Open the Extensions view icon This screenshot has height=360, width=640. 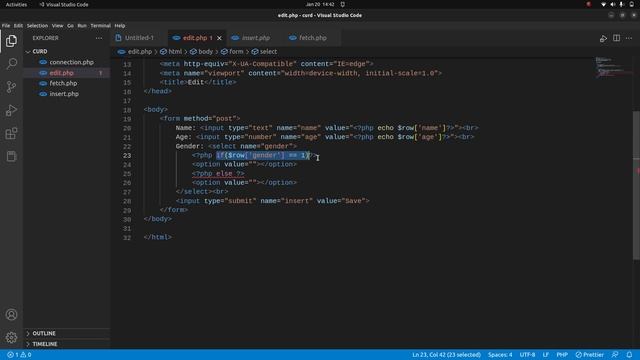11,133
